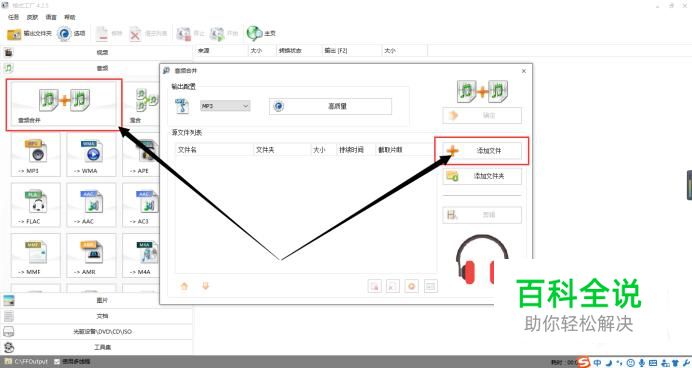692x368 pixels.
Task: Click the microphone voice input in IME bar
Action: (x=642, y=363)
